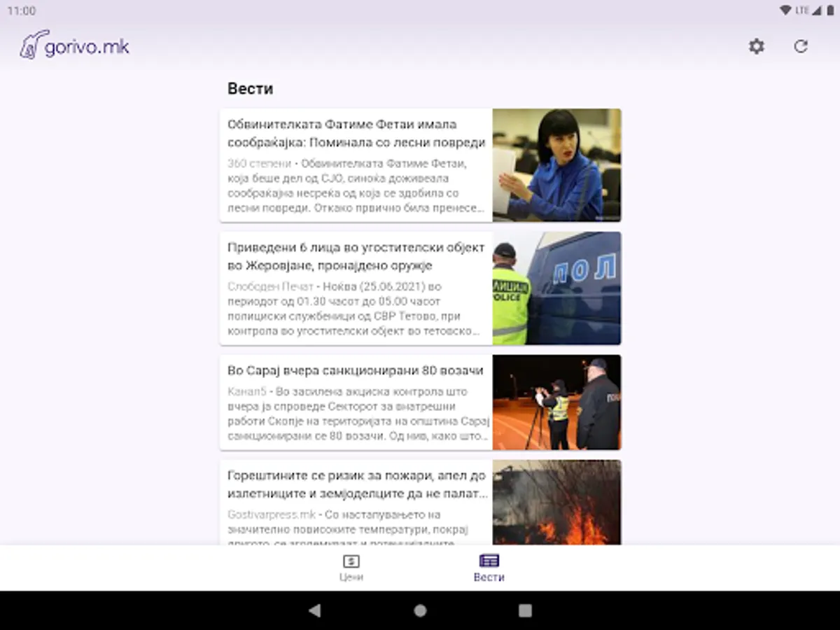Viewport: 840px width, 630px height.
Task: Open the night traffic control thumbnail
Action: [556, 402]
